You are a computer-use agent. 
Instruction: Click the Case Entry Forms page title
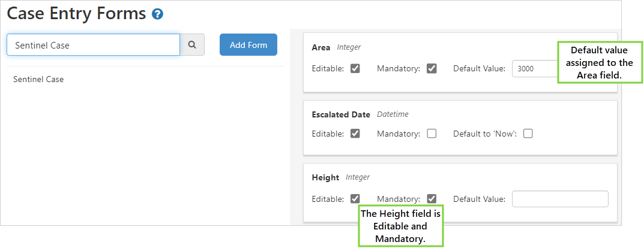(76, 13)
